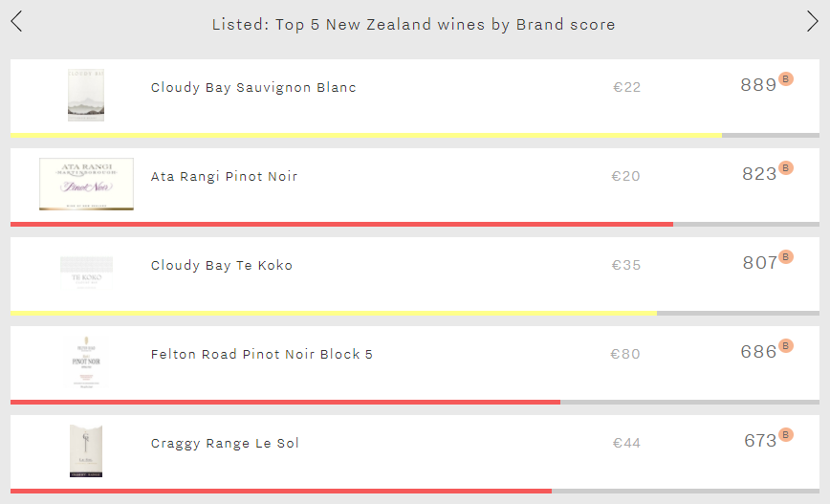This screenshot has width=830, height=504.
Task: Click the Brand badge beside score 807
Action: [786, 256]
